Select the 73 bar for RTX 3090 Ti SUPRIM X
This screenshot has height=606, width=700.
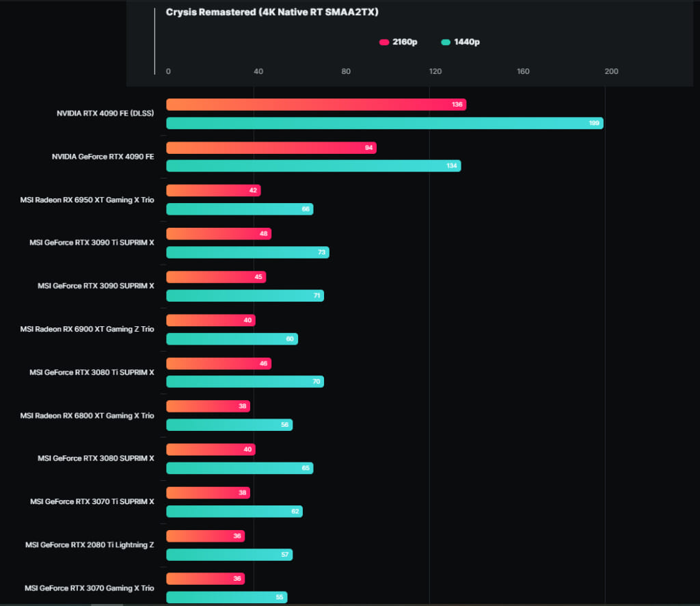click(247, 252)
